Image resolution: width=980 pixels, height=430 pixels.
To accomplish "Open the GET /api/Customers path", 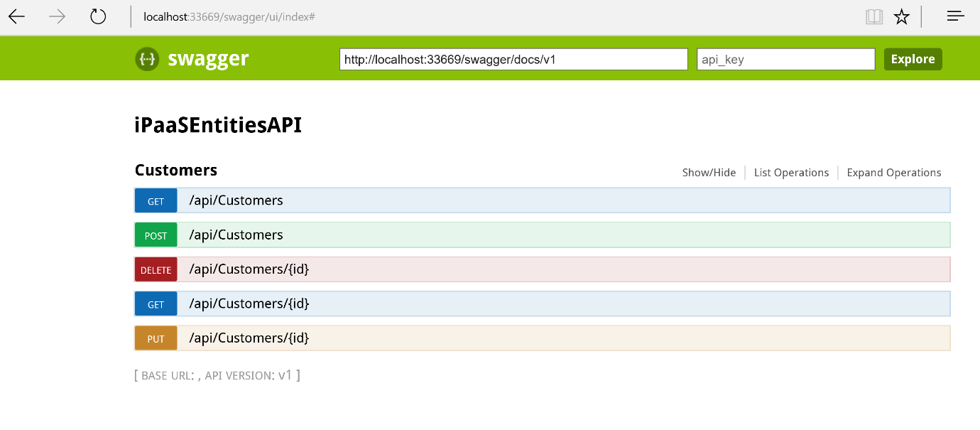I will click(236, 200).
